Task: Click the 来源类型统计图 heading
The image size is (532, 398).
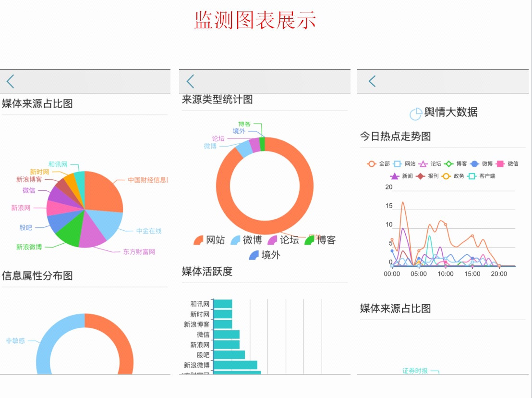Action: [x=217, y=99]
